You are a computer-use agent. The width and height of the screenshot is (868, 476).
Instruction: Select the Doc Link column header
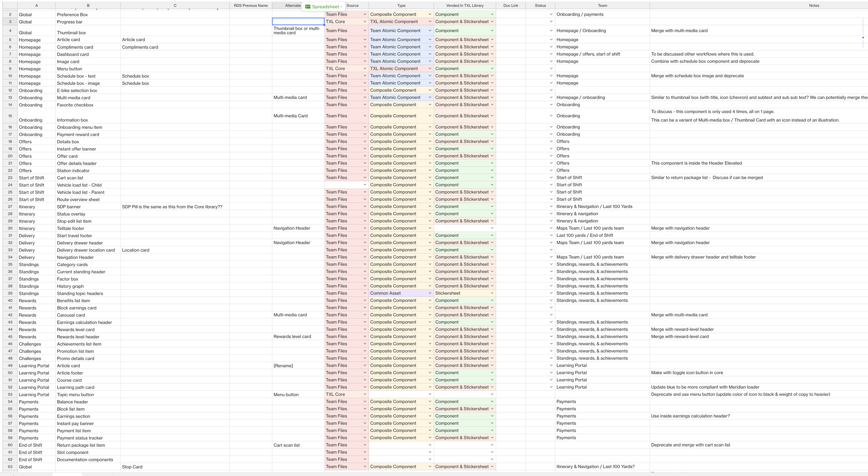(x=511, y=6)
